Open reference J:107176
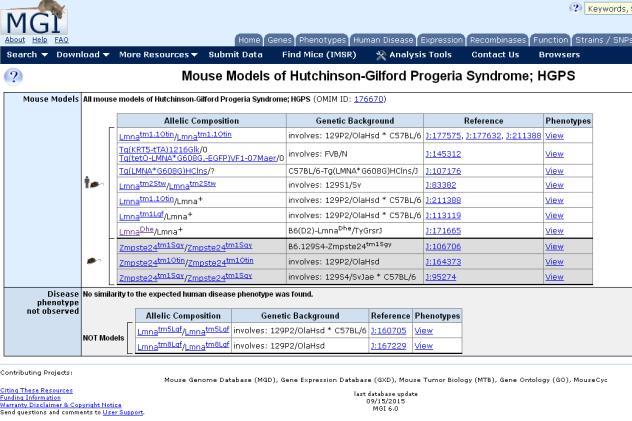This screenshot has width=632, height=421. coord(443,171)
